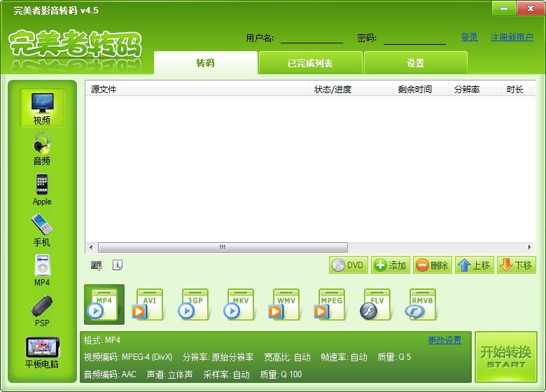
Task: Choose the Apple device category
Action: 42,190
